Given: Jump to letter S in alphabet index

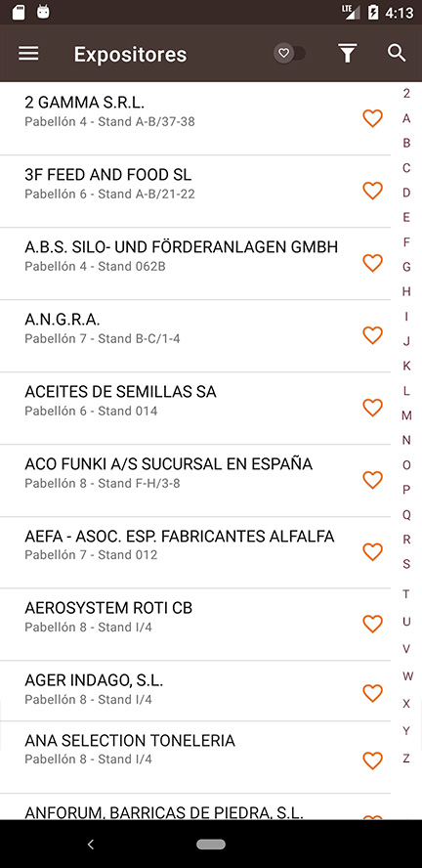Looking at the screenshot, I should [406, 564].
